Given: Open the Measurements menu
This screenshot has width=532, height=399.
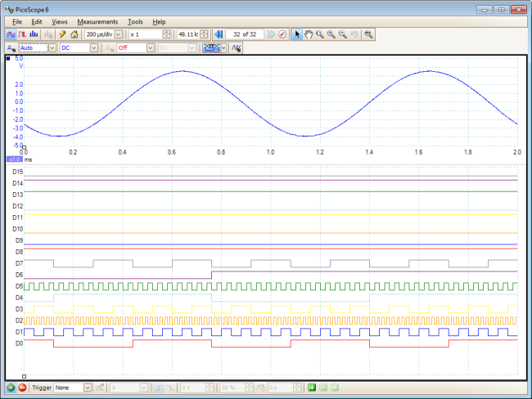Looking at the screenshot, I should 97,22.
